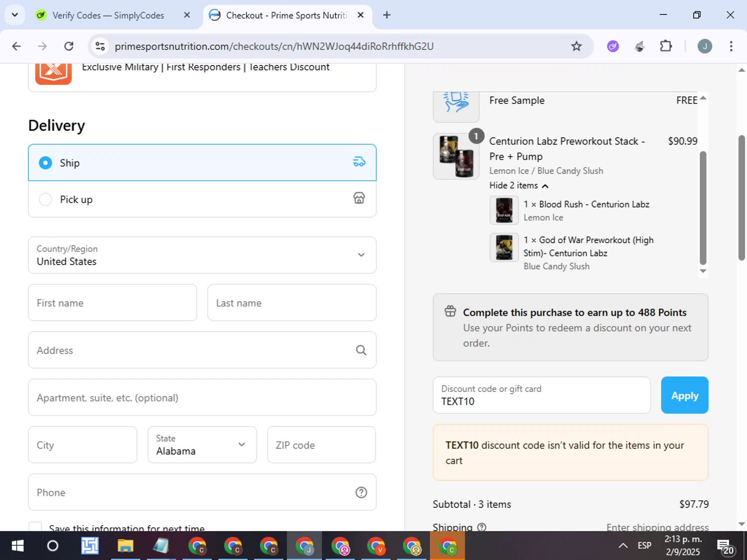Click the Last name field
Viewport: 747px width, 560px height.
pos(292,303)
